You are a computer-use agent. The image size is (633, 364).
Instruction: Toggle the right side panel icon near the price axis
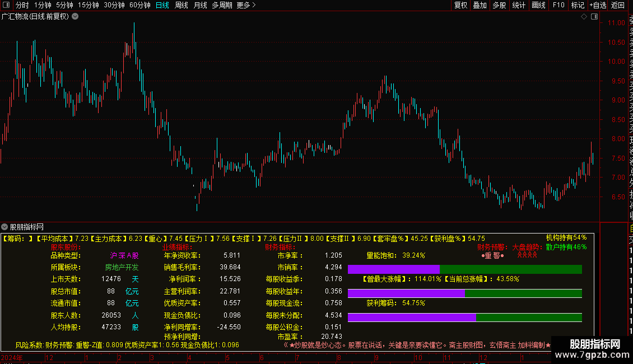(x=594, y=17)
